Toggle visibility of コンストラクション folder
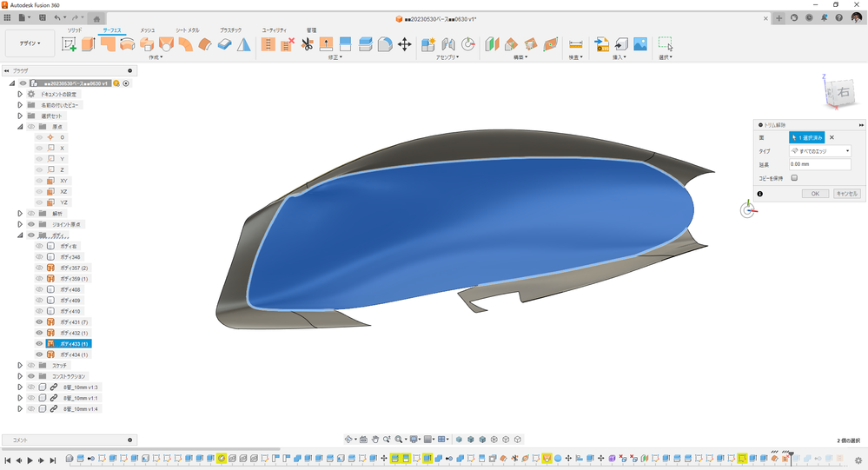This screenshot has width=868, height=470. pos(31,376)
